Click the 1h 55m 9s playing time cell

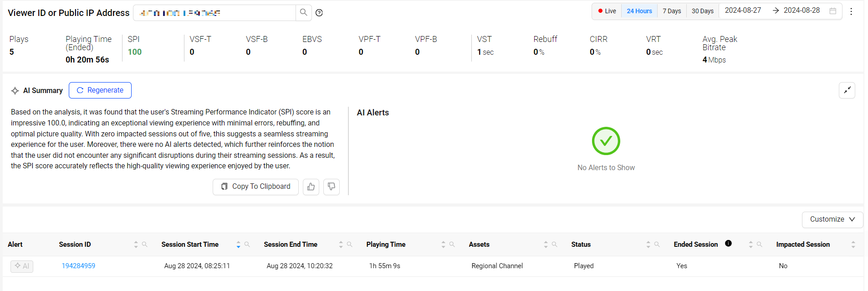384,266
